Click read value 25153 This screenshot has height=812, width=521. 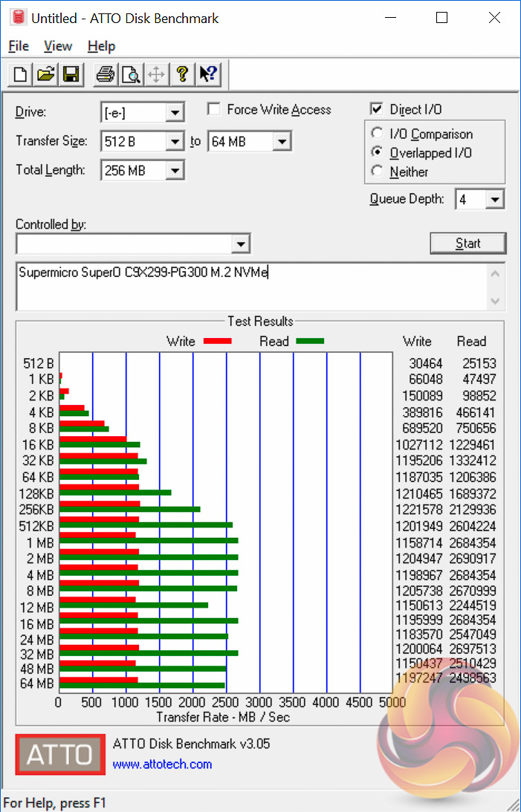click(x=479, y=363)
